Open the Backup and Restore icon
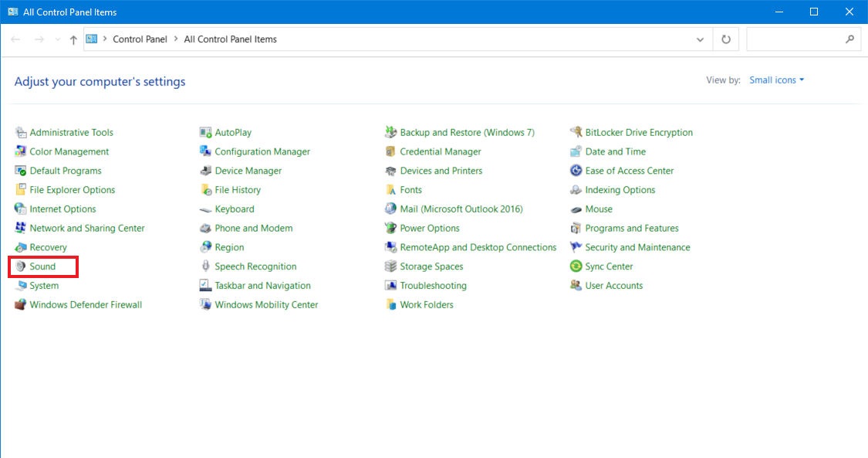The image size is (868, 458). (x=391, y=132)
